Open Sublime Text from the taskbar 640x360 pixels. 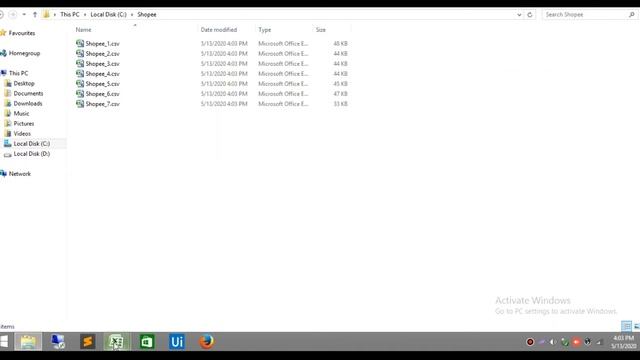(x=87, y=342)
